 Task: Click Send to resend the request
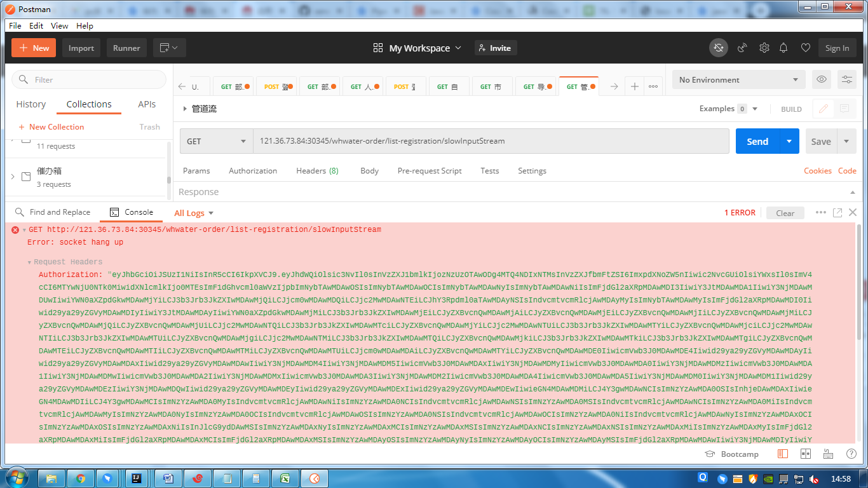point(757,140)
